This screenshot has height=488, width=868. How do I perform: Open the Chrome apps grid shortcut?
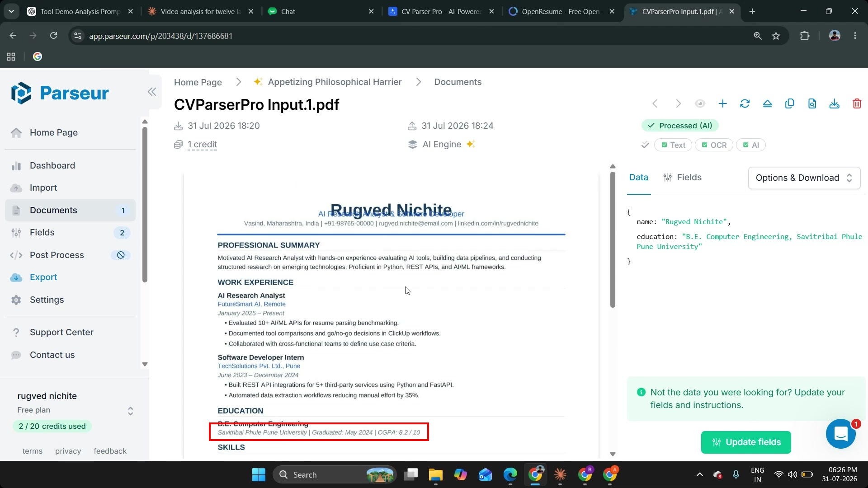pyautogui.click(x=11, y=56)
